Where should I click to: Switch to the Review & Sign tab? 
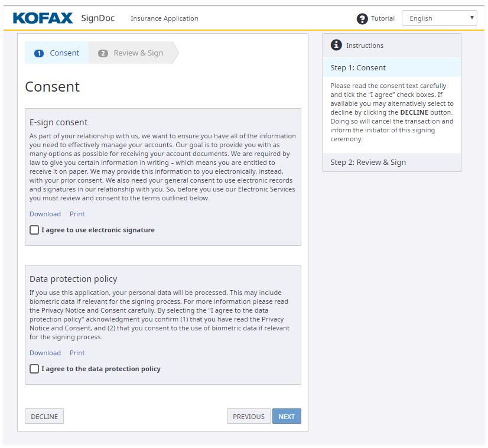132,53
